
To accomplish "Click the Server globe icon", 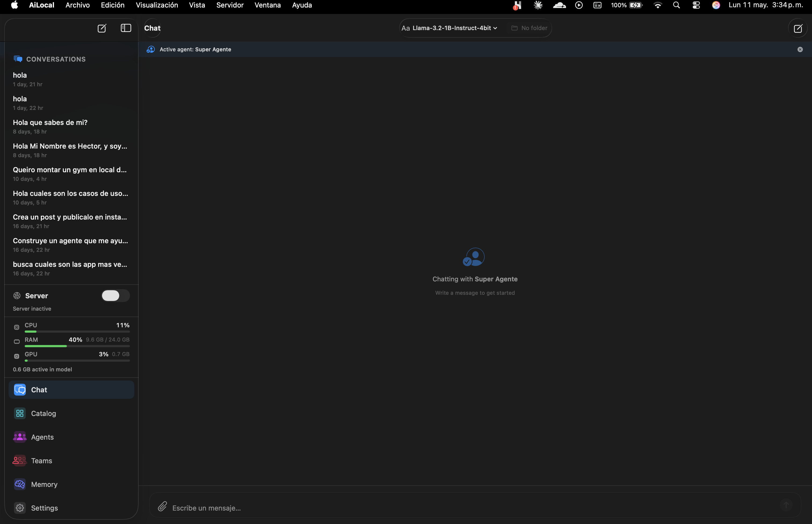I will tap(17, 296).
